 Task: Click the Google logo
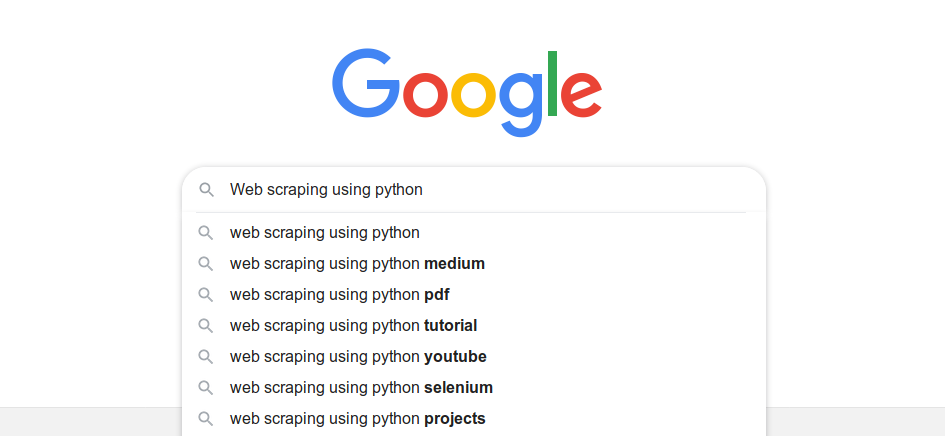pyautogui.click(x=467, y=92)
